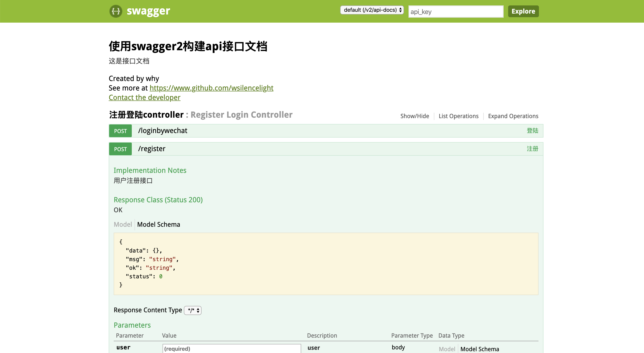Click the user parameter value field
The width and height of the screenshot is (644, 353).
[231, 348]
